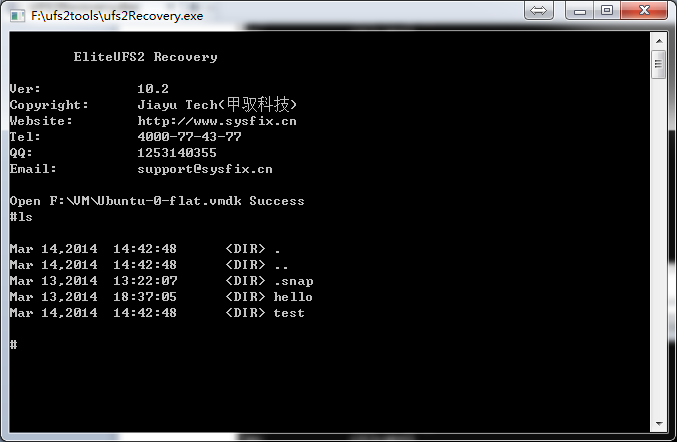This screenshot has width=677, height=442.
Task: Click the telephone number 4000-77-43-77
Action: pyautogui.click(x=189, y=137)
